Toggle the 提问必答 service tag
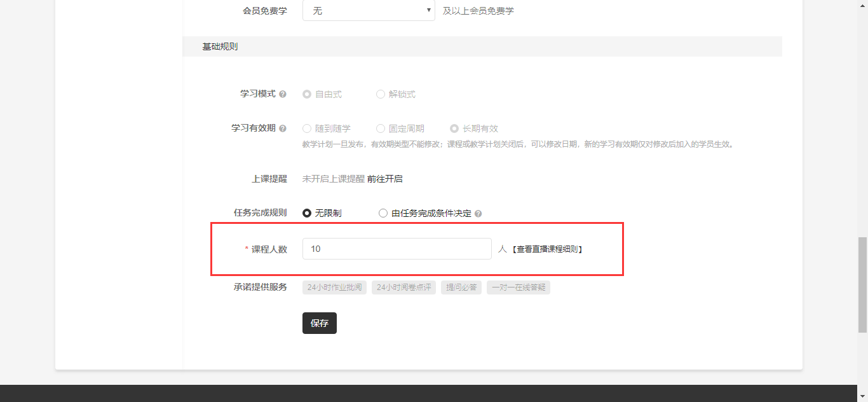 pos(461,288)
